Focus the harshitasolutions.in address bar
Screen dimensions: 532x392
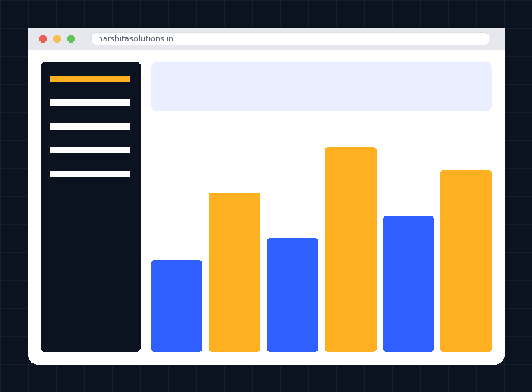[x=290, y=38]
